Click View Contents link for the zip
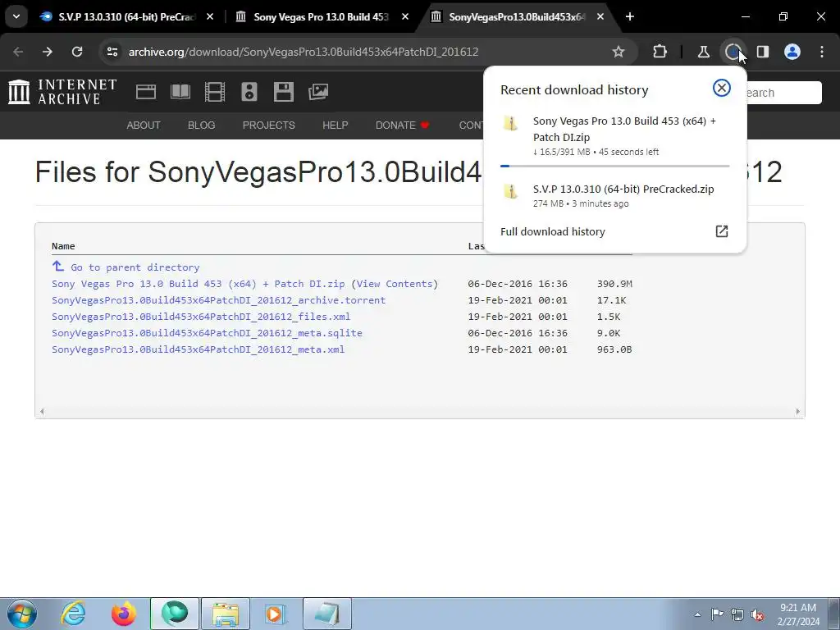The image size is (840, 630). 395,283
